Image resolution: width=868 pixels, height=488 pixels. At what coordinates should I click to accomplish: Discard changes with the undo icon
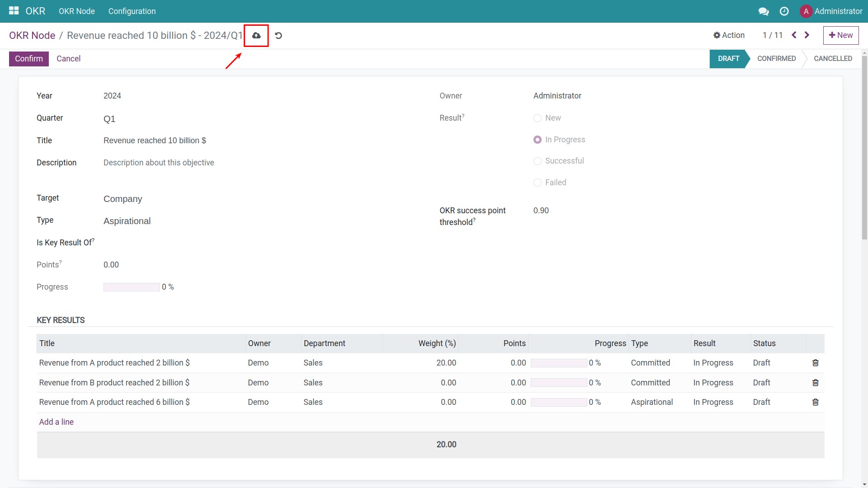click(x=278, y=35)
